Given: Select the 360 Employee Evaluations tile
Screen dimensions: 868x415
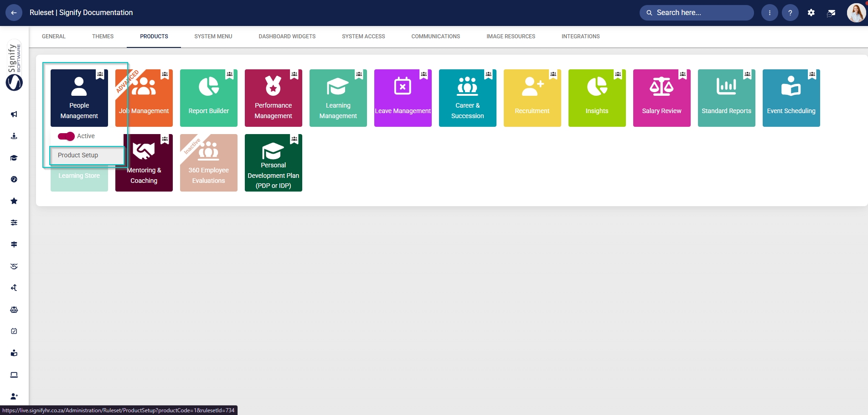Looking at the screenshot, I should [209, 163].
